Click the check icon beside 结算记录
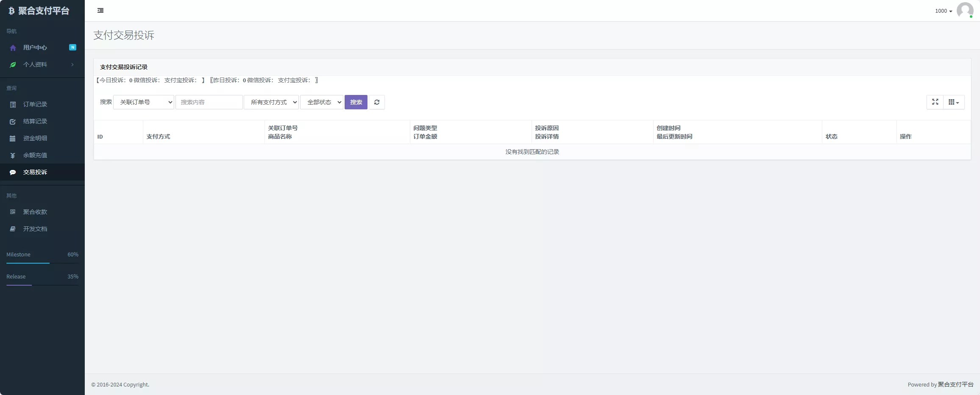980x395 pixels. coord(13,121)
